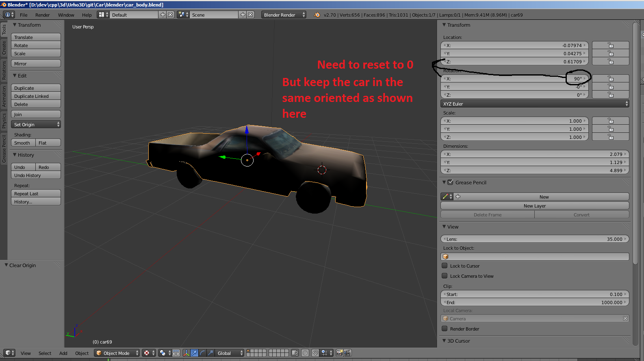Viewport: 644px width, 361px height.
Task: Click Rotation X 90° field
Action: pyautogui.click(x=514, y=78)
